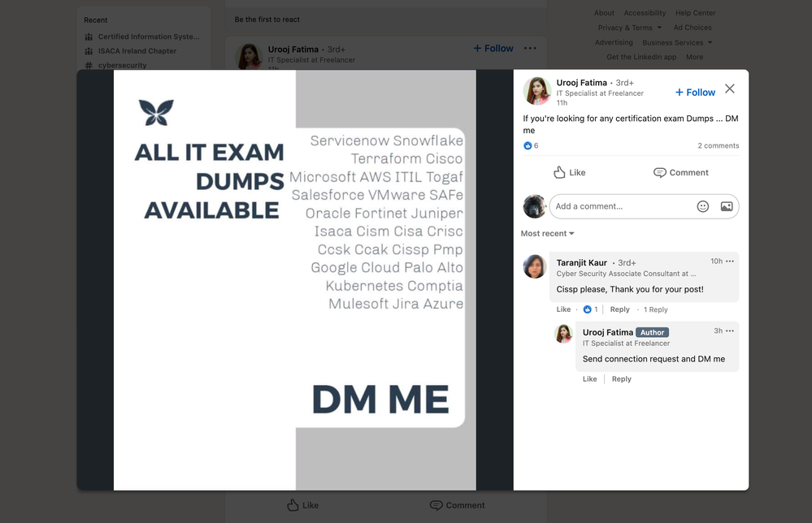
Task: Close the post image modal
Action: (729, 89)
